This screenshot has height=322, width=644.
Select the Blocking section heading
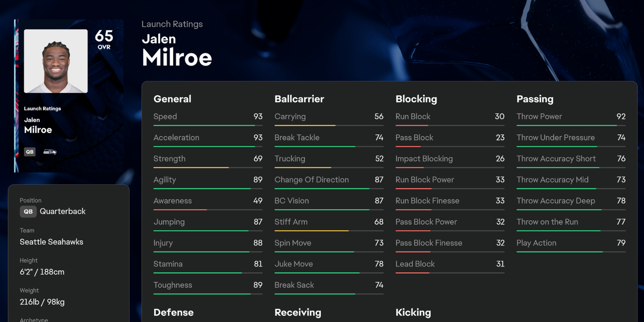click(x=416, y=99)
